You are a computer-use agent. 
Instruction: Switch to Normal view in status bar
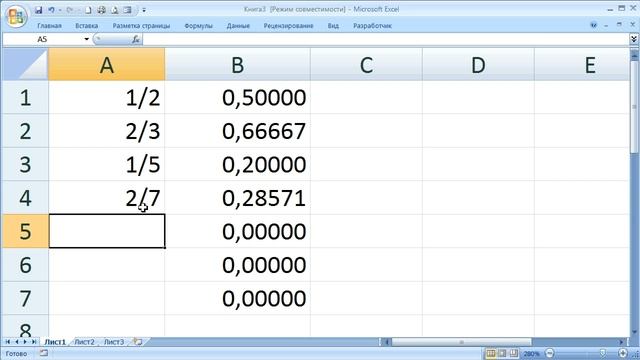click(x=490, y=353)
